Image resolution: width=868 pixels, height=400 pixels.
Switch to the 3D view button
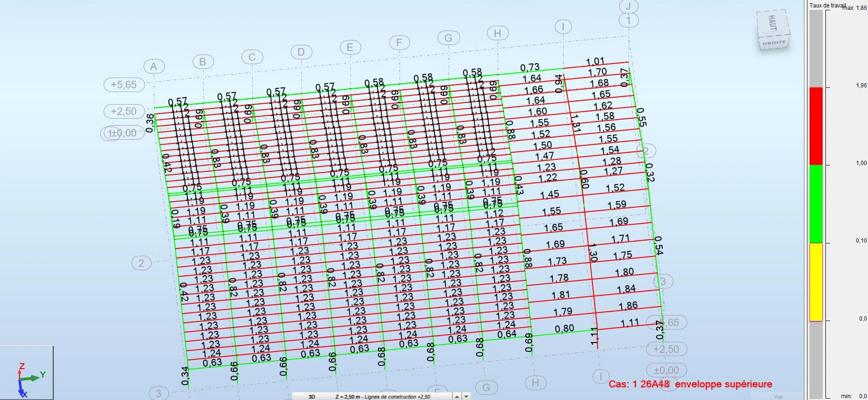coord(311,397)
